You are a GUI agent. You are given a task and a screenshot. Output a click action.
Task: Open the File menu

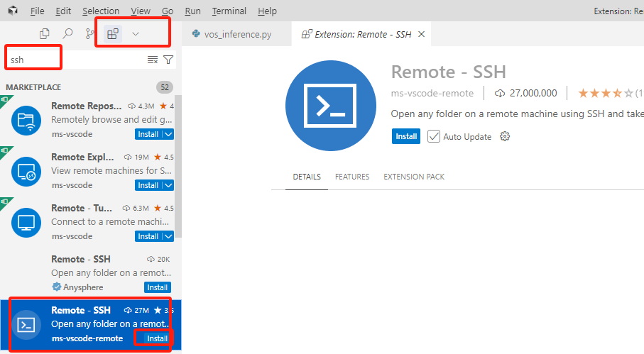click(x=38, y=11)
